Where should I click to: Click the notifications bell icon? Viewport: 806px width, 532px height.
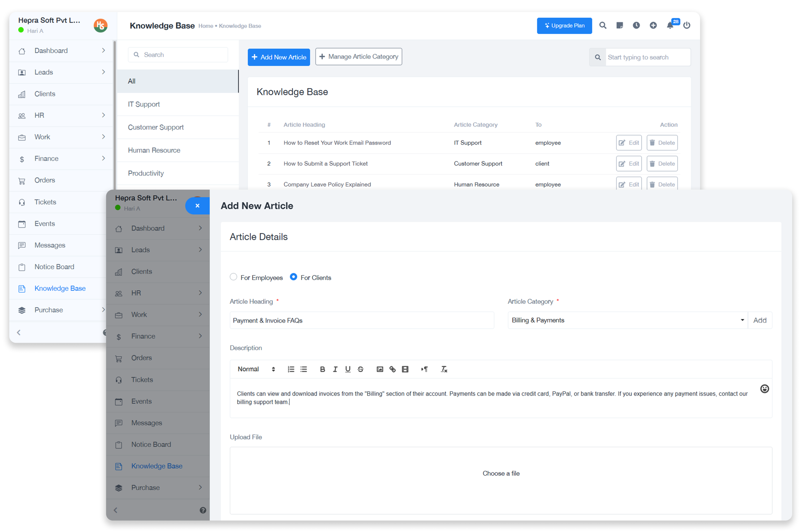pyautogui.click(x=670, y=25)
